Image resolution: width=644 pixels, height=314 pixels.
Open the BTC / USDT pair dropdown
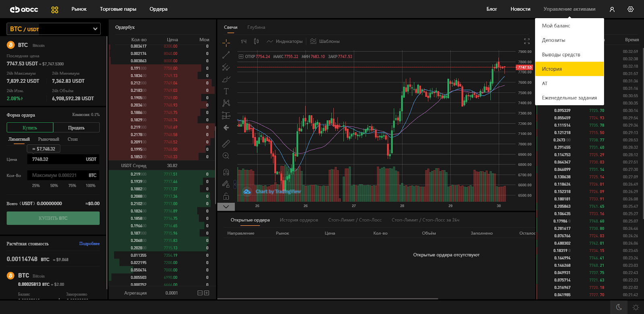(54, 29)
